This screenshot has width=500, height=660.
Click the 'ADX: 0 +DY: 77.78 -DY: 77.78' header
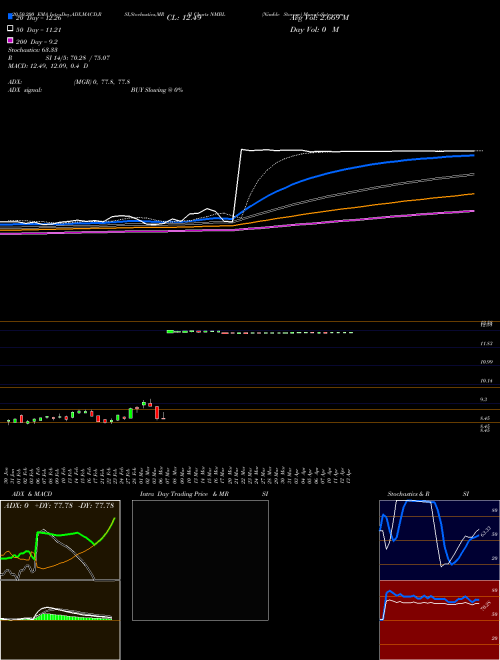pos(59,506)
